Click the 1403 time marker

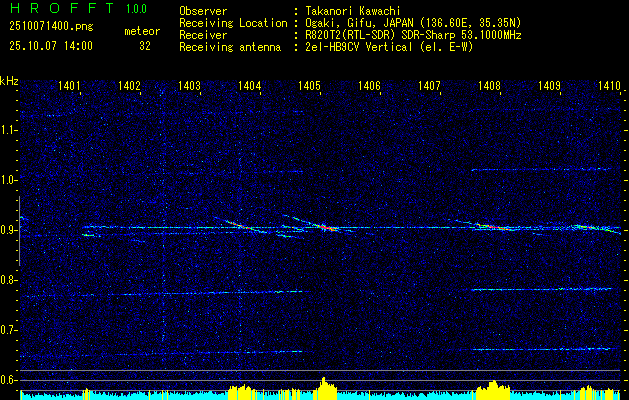(x=189, y=85)
